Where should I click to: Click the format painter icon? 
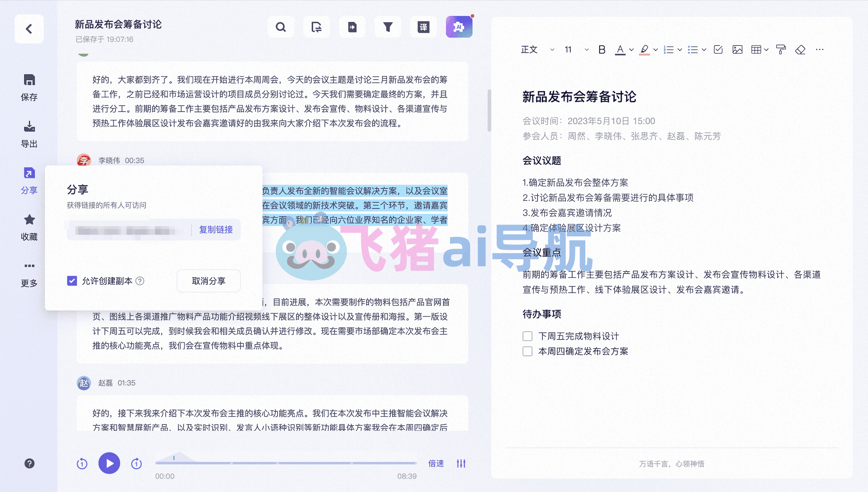[x=781, y=49]
